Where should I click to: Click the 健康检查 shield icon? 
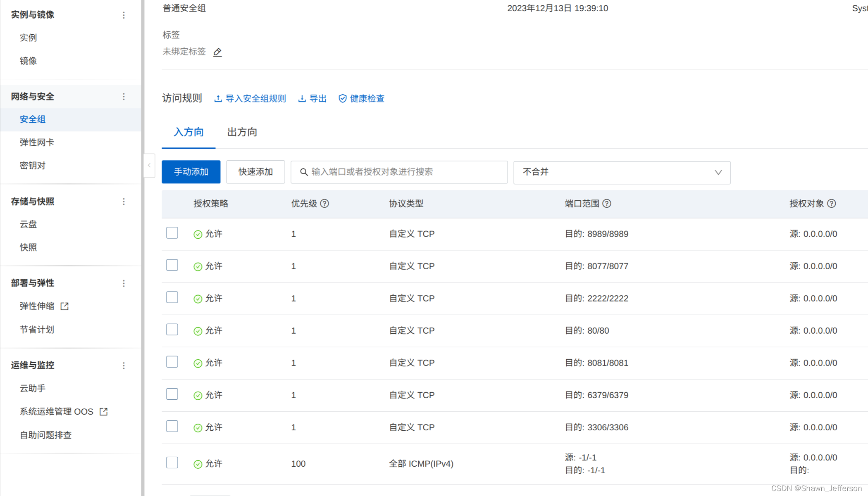pos(343,99)
